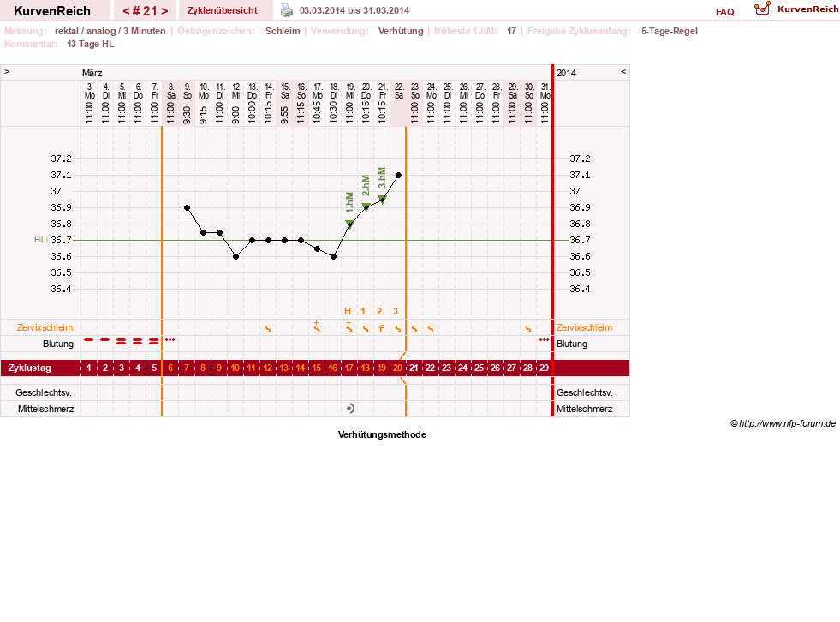Viewport: 840px width, 622px height.
Task: Click the 9:30 measurement time on 9 March
Action: (187, 114)
